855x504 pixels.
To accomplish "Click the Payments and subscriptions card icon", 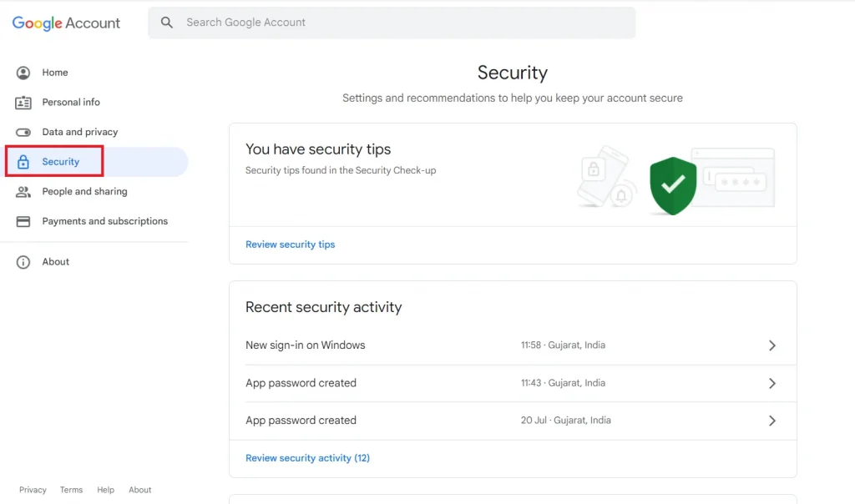I will 23,221.
